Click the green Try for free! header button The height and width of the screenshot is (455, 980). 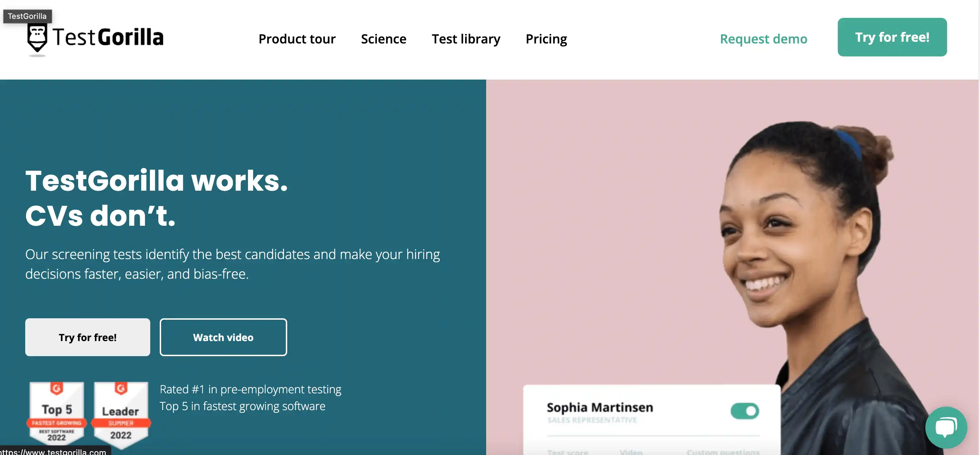point(892,37)
